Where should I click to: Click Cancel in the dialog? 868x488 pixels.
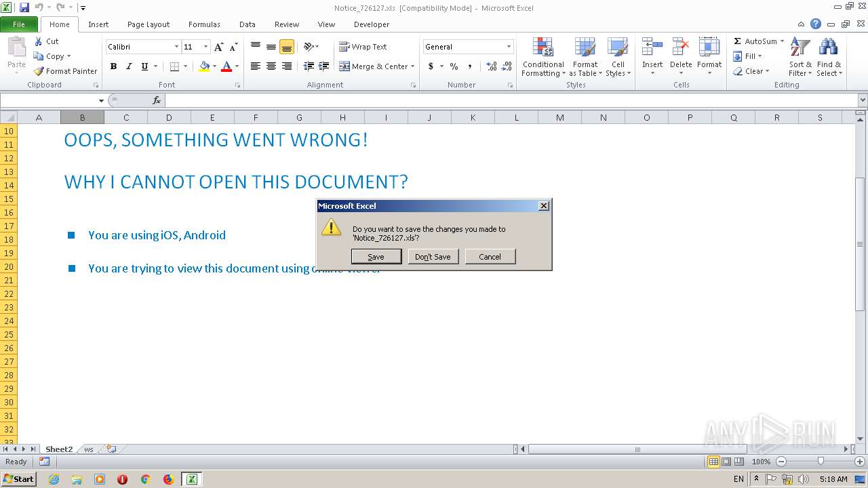[x=490, y=257]
